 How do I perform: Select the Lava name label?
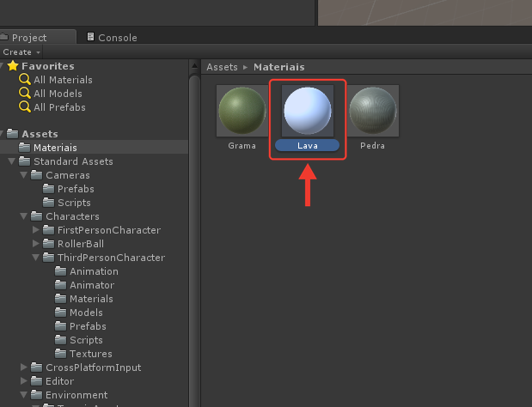[308, 146]
